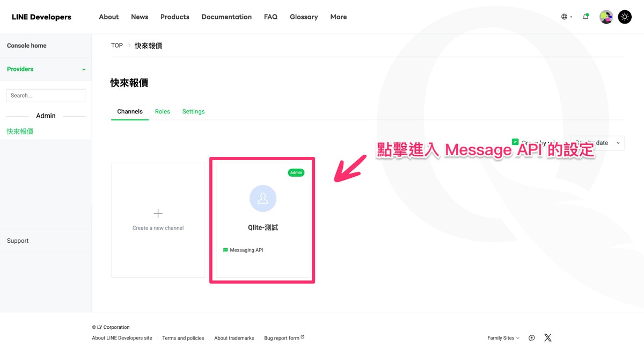Open the Documentation menu

coord(226,17)
